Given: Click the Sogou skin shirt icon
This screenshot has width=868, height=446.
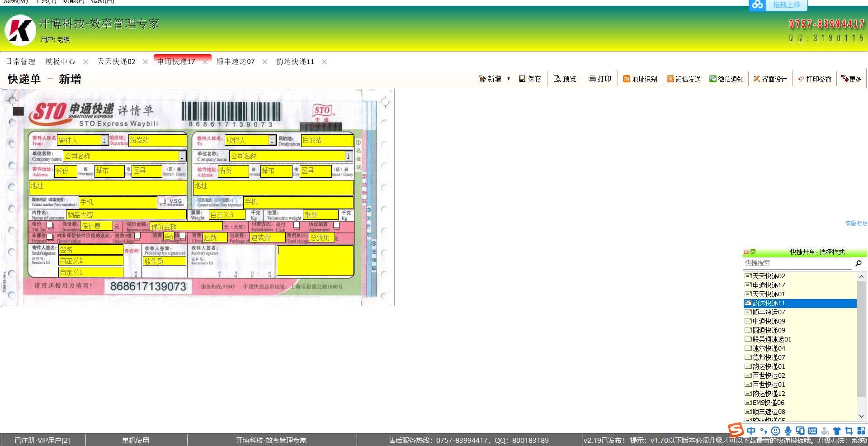Looking at the screenshot, I should tap(837, 431).
